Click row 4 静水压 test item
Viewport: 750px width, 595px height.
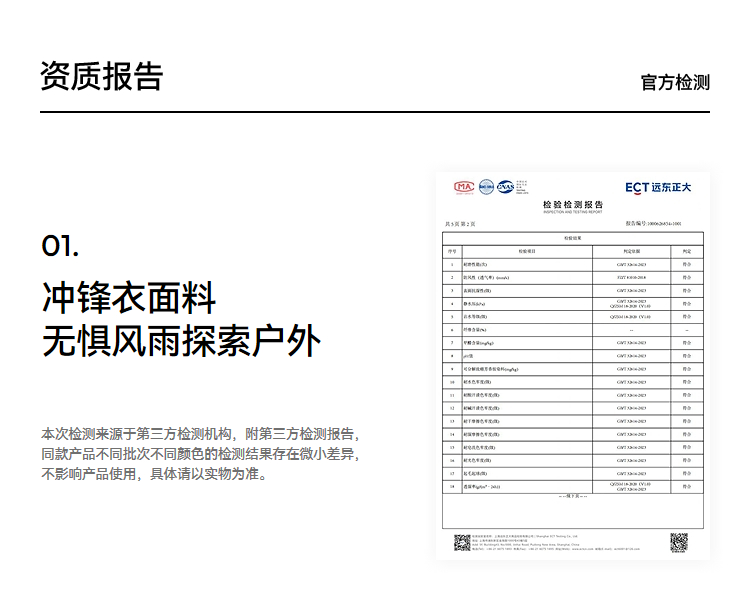(x=475, y=302)
